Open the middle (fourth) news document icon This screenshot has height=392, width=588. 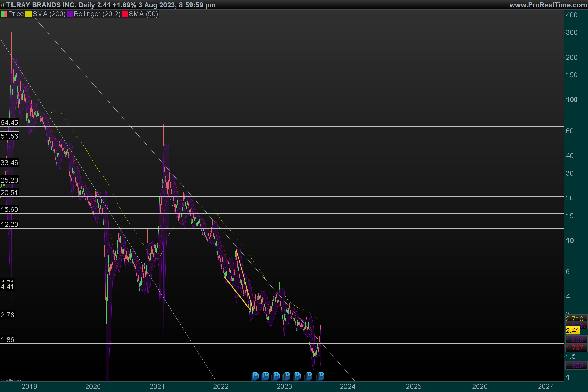click(287, 376)
